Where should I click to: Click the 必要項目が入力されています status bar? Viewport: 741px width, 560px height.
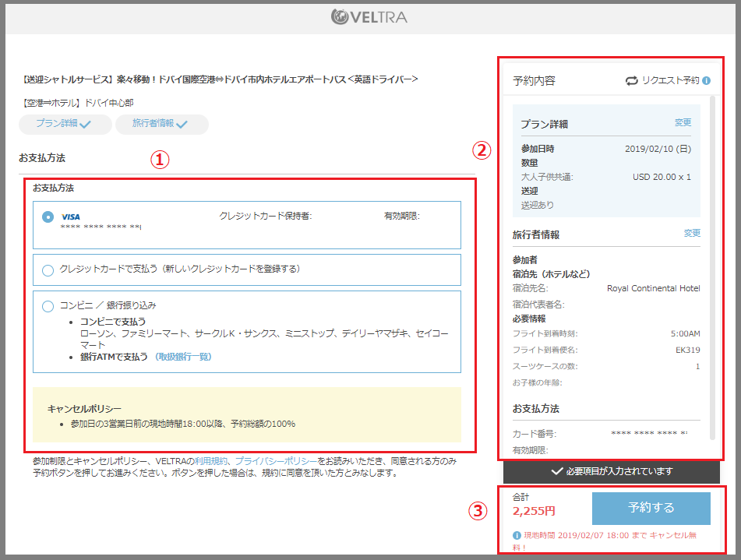pos(611,471)
